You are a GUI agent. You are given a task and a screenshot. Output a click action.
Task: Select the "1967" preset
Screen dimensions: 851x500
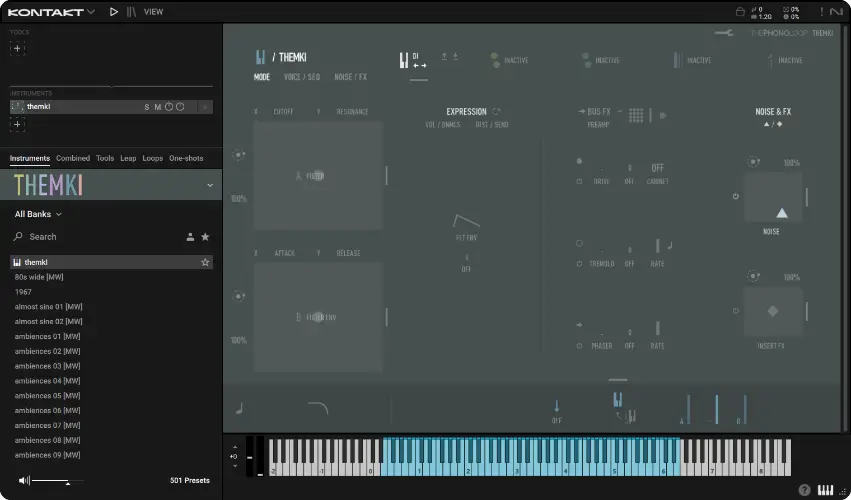click(23, 292)
